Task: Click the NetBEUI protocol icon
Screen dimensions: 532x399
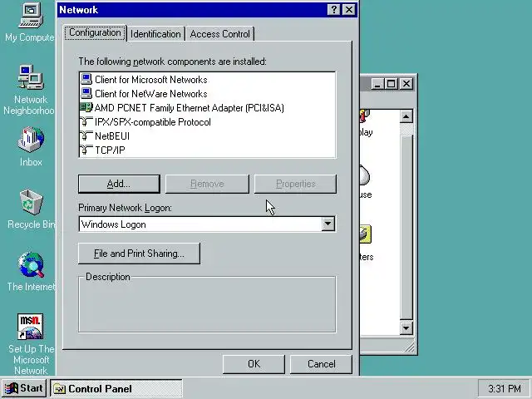Action: click(86, 136)
